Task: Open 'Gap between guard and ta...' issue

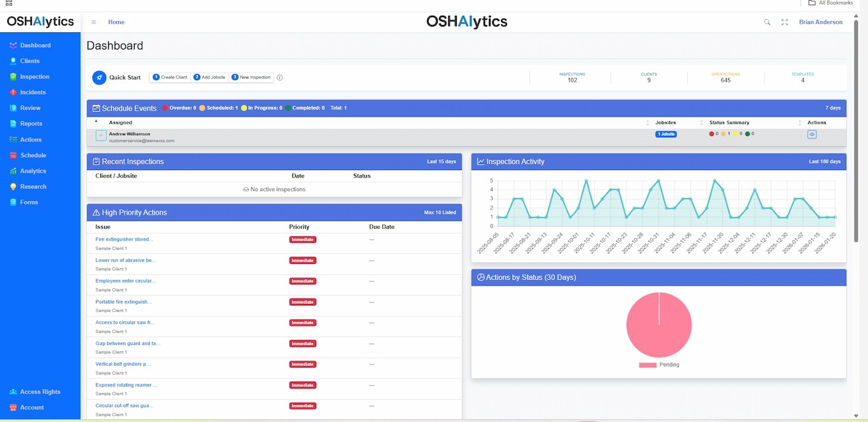Action: point(128,344)
